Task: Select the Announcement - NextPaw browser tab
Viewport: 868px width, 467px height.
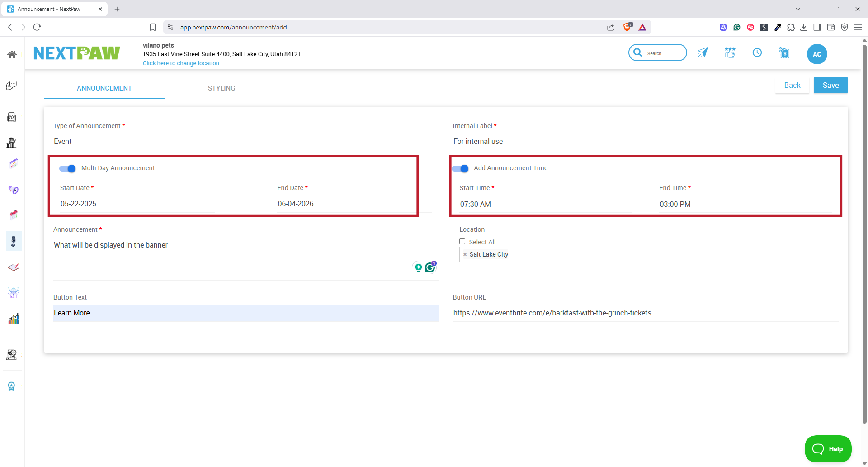Action: coord(54,9)
